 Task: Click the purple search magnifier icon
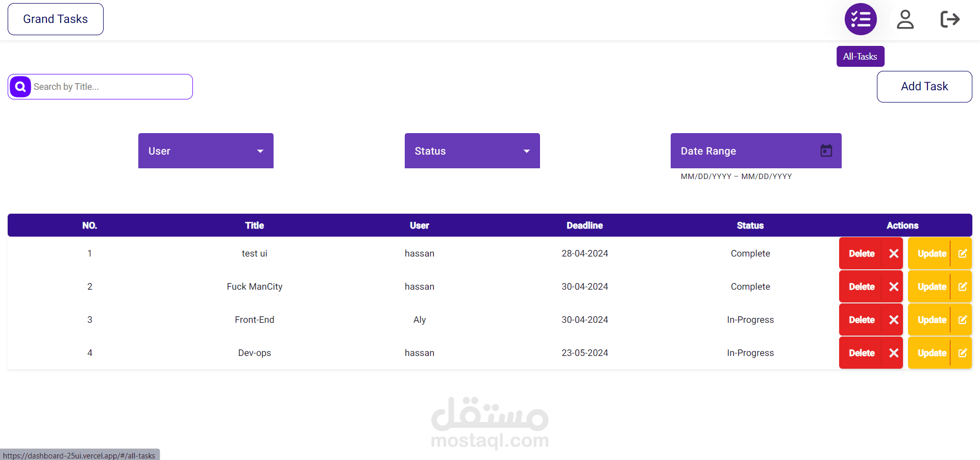[20, 87]
